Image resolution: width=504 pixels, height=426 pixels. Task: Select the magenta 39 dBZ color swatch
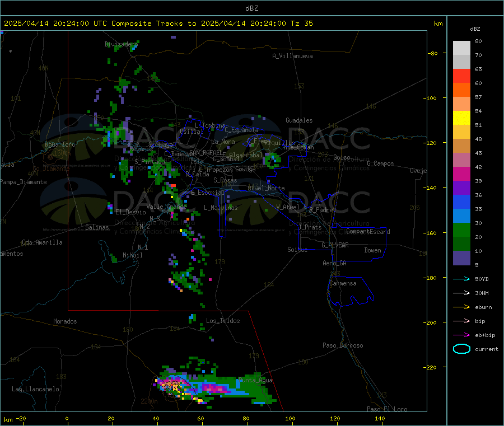click(461, 174)
